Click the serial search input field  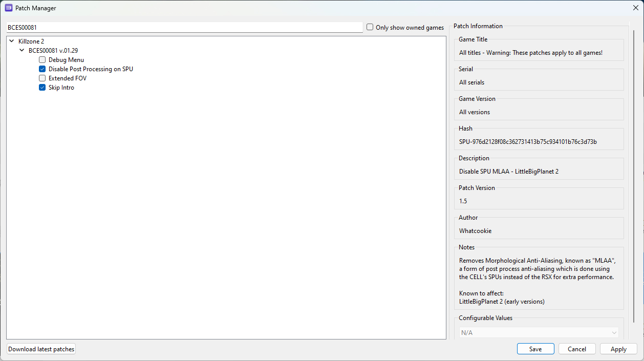[184, 27]
